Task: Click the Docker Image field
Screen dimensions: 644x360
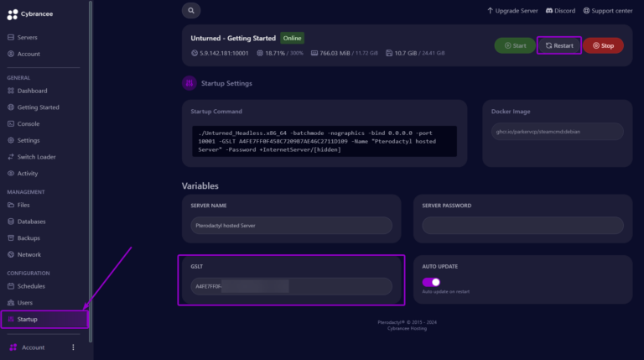Action: point(558,132)
